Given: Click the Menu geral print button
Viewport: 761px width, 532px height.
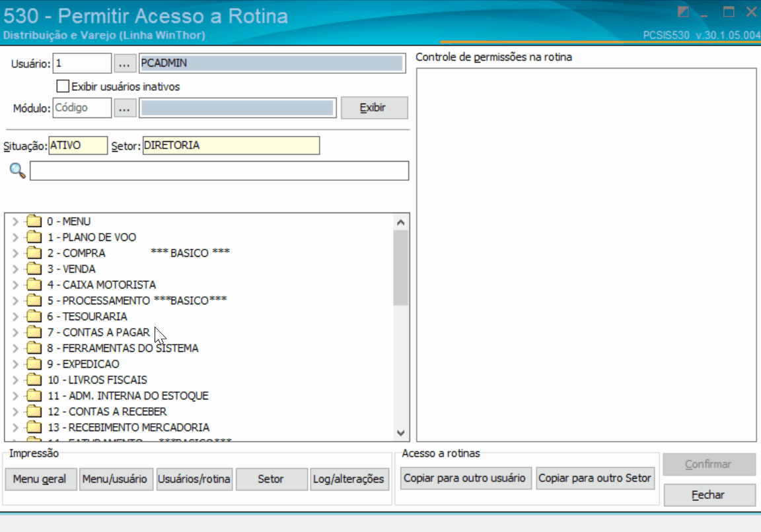Looking at the screenshot, I should coord(40,479).
